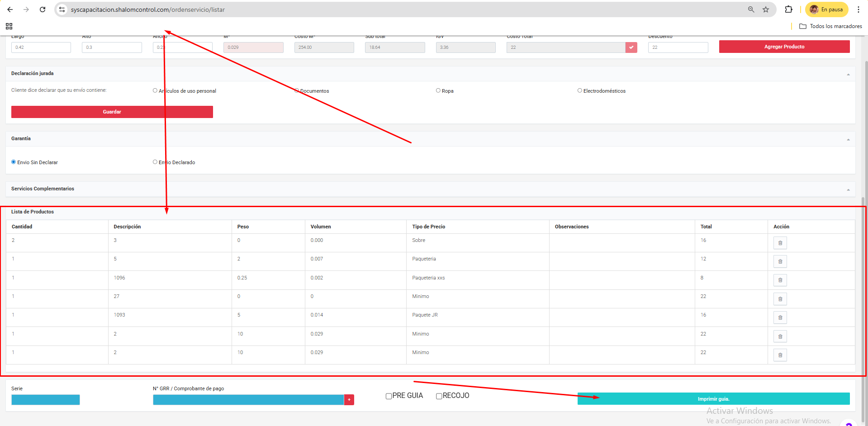Click into the Descuento input field
This screenshot has width=868, height=426.
(x=678, y=47)
